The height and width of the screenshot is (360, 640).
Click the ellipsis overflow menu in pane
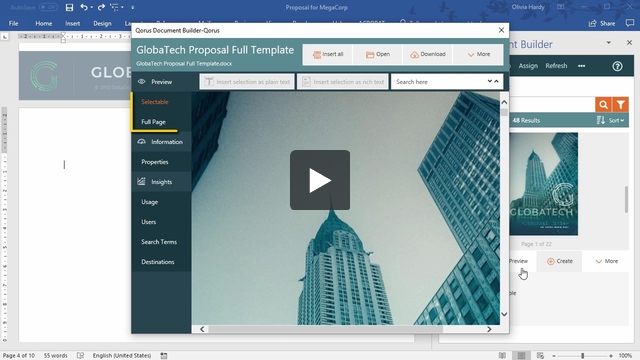point(581,66)
